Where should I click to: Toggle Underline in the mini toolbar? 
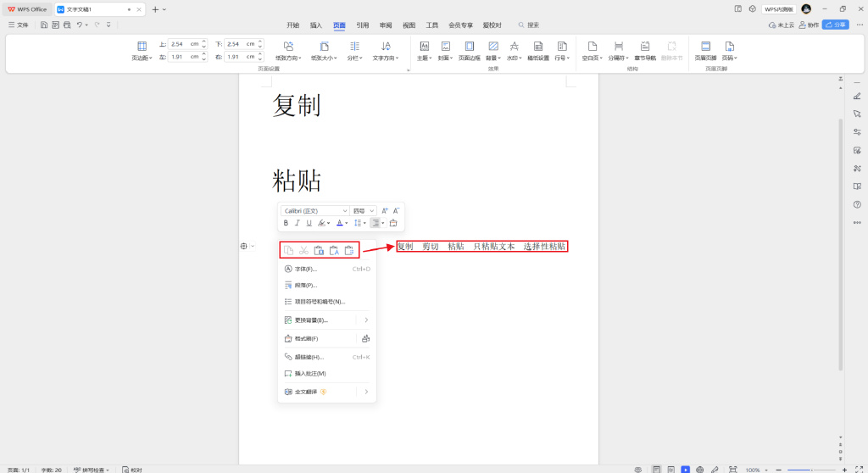tap(309, 223)
